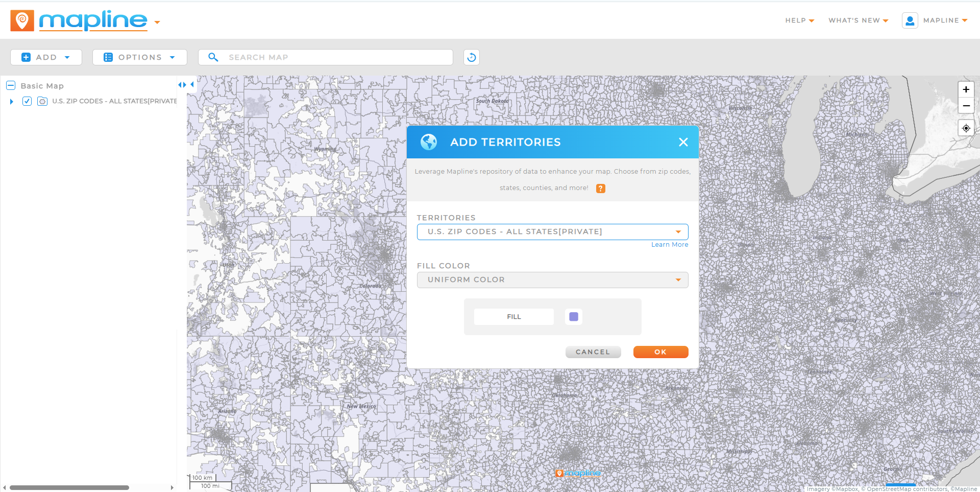Click the Mapline logo pin icon
980x492 pixels.
[x=22, y=20]
